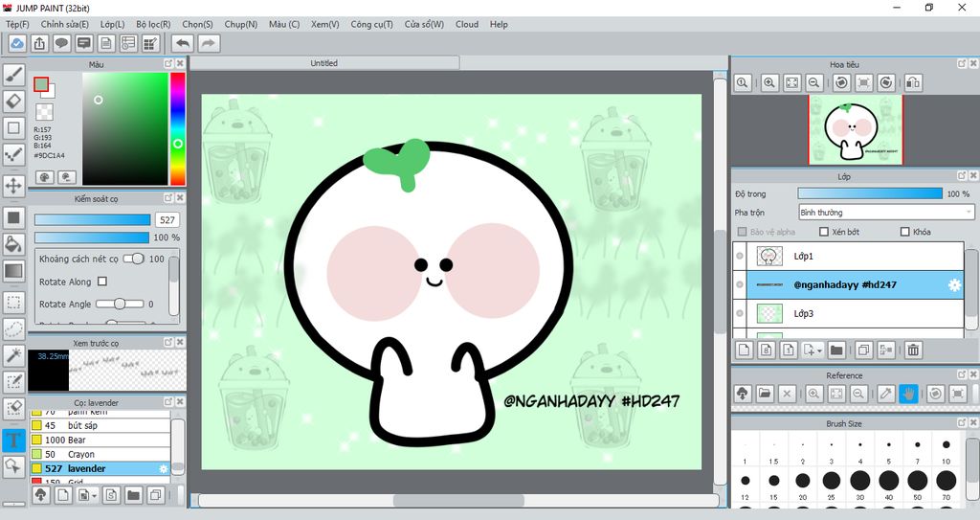
Task: Choose the 1000 Bear brush
Action: 100,440
